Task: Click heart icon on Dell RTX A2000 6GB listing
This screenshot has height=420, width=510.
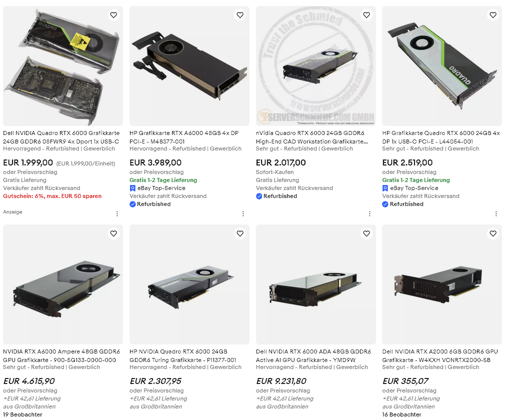Action: tap(493, 233)
